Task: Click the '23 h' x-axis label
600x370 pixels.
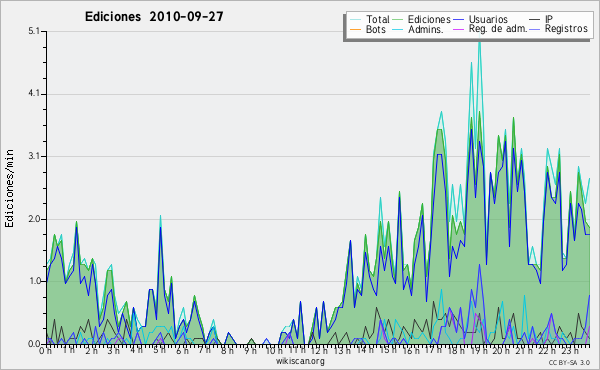Action: tap(571, 350)
